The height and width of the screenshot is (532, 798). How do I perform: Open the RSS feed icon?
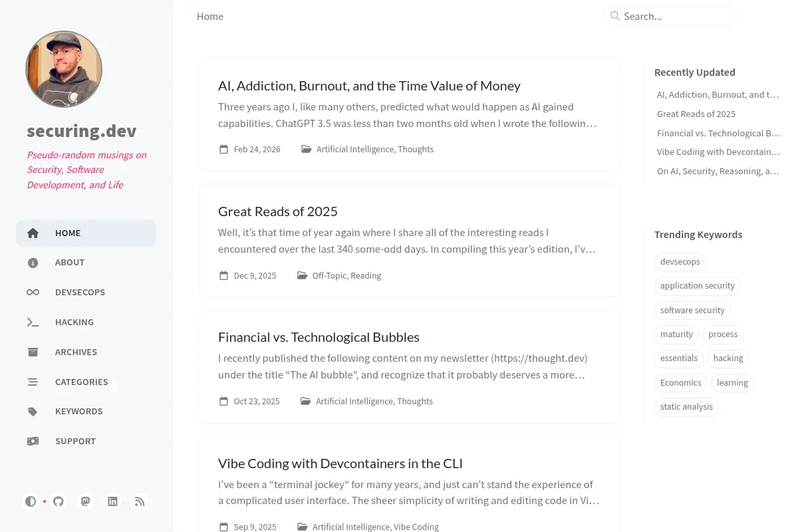[140, 501]
